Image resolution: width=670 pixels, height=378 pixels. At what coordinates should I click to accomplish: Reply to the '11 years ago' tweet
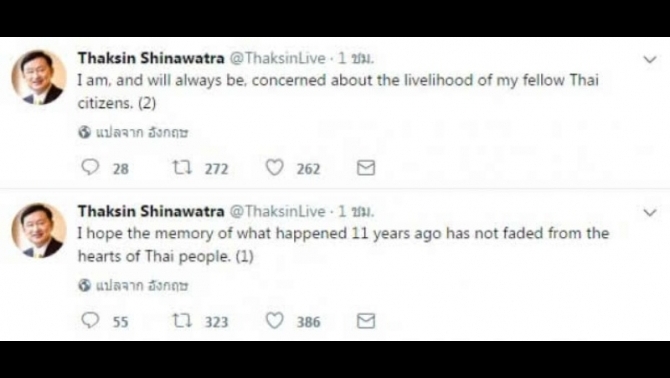point(90,320)
